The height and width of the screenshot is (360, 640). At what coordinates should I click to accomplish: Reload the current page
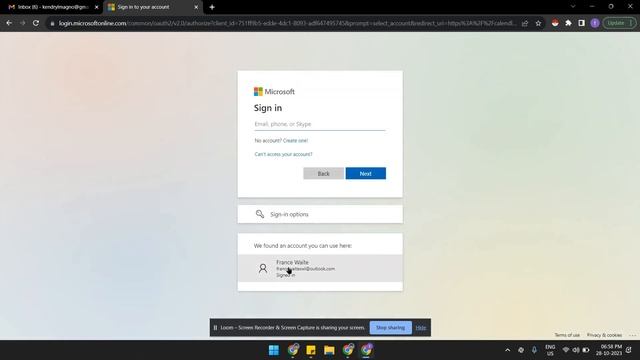point(36,23)
